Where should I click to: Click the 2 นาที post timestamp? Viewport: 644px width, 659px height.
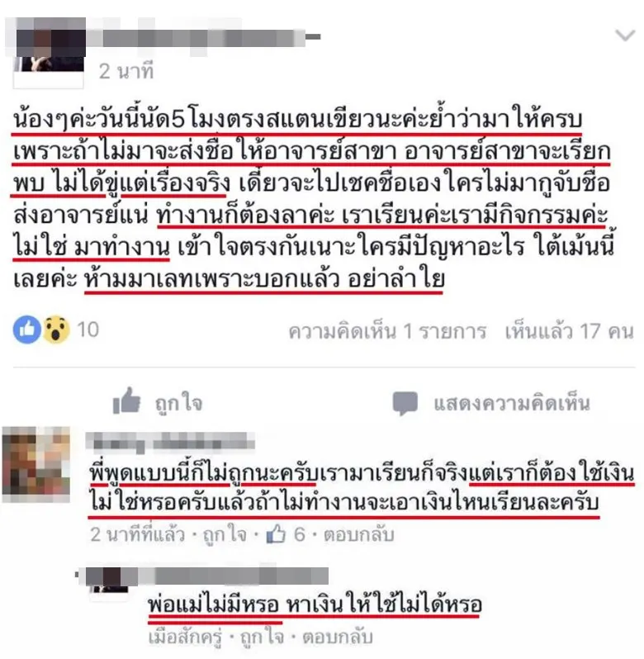point(126,72)
